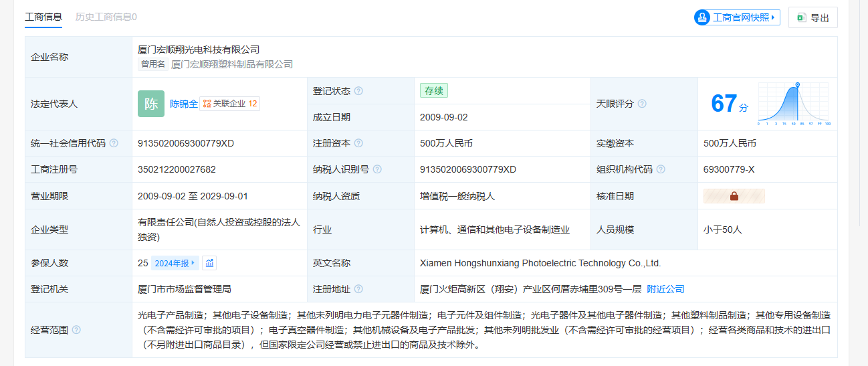Click help icon beside 统一社会信用代码
This screenshot has height=366, width=868.
(114, 143)
